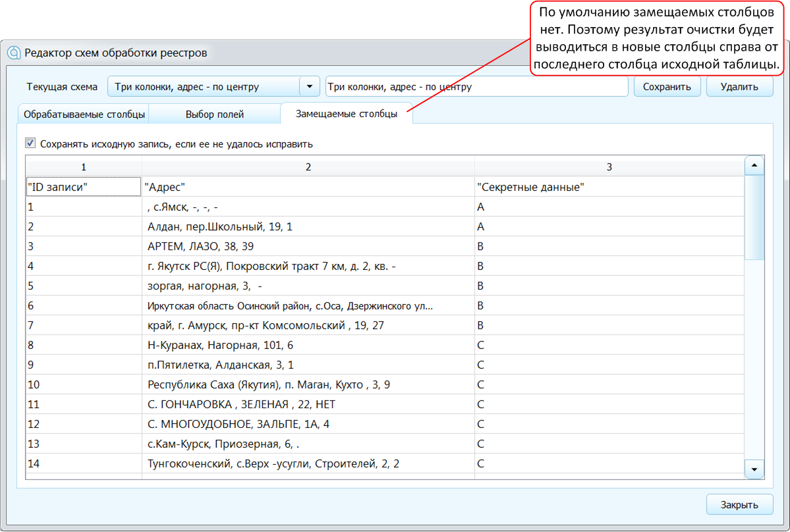Click ID cell 12 in the МНОГОУДОБНОЕ row
This screenshot has width=790, height=532.
(84, 424)
